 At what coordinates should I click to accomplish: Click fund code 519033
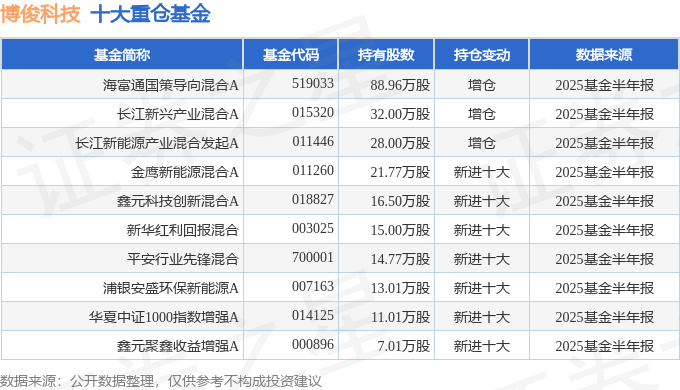point(313,83)
